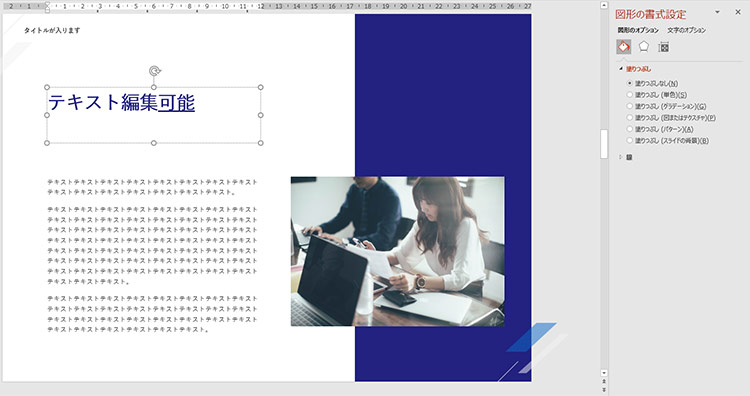Screen dimensions: 750x396
Task: Click the vertical scrollbar thumb
Action: 604,143
